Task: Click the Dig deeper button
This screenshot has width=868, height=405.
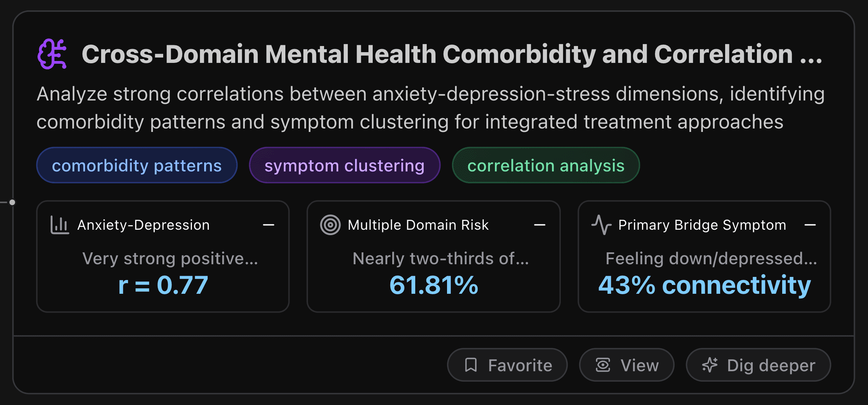Action: (x=758, y=365)
